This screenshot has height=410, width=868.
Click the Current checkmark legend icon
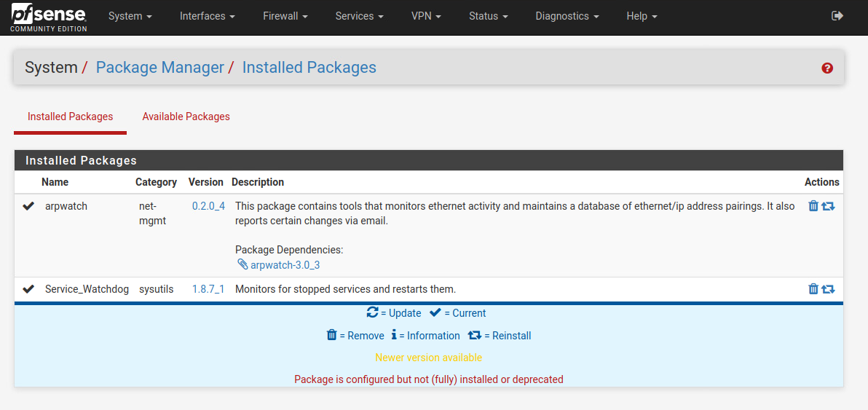click(x=435, y=312)
